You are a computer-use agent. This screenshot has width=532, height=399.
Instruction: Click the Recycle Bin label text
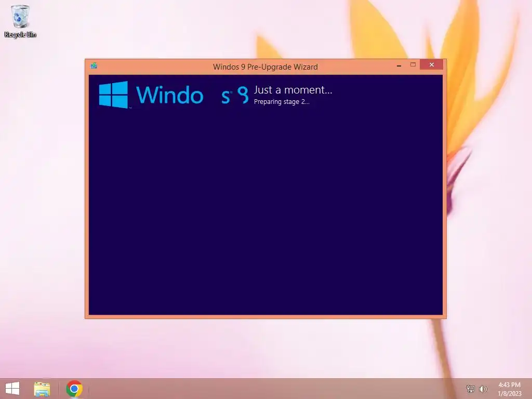pos(20,34)
